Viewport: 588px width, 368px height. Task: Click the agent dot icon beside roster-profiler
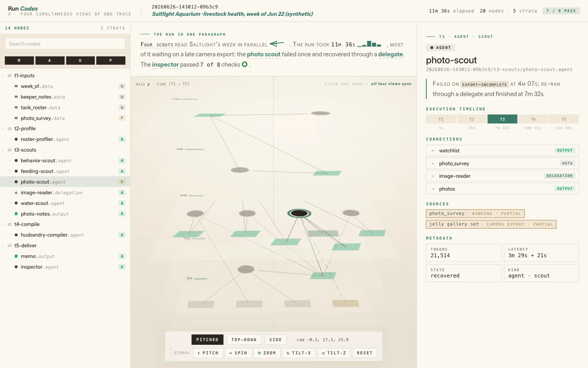click(x=16, y=139)
